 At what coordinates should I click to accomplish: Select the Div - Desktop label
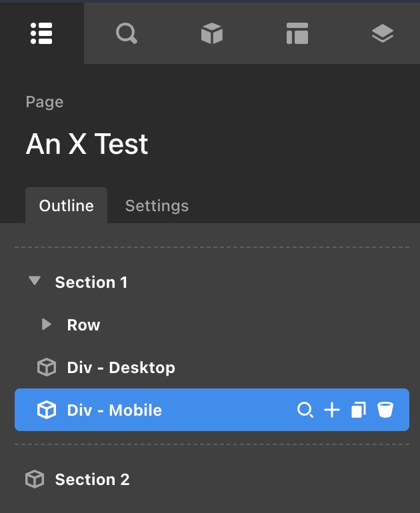point(121,368)
